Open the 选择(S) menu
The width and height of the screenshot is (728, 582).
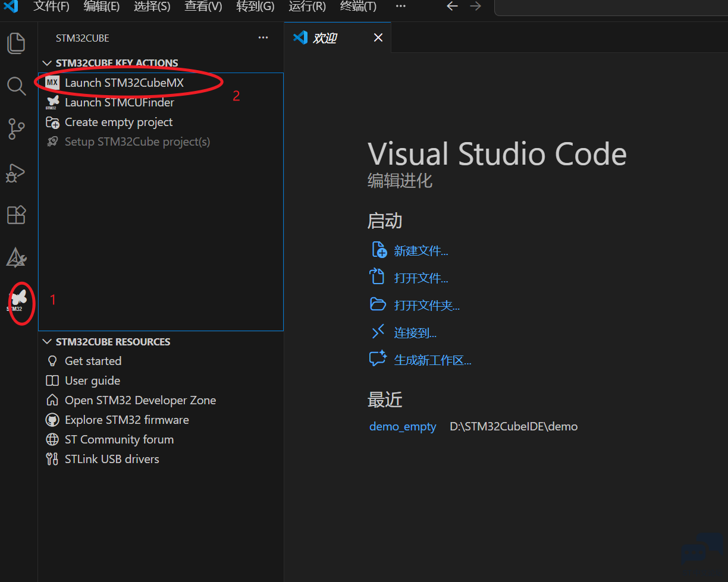[152, 7]
